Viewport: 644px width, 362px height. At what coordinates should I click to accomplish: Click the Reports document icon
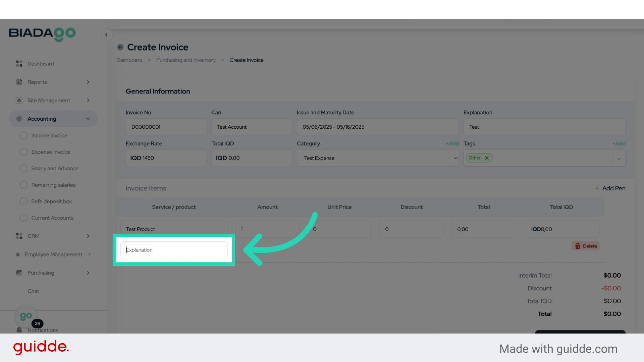(19, 82)
